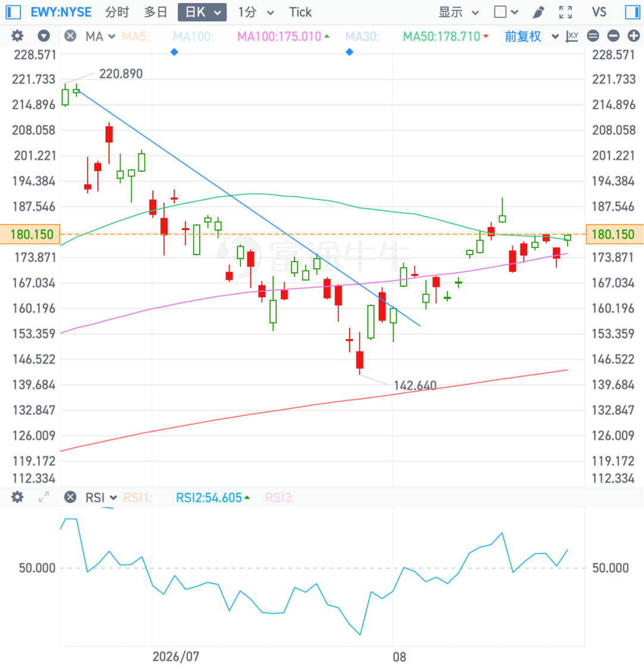Image resolution: width=644 pixels, height=671 pixels.
Task: Select the blue descending trendline
Action: [248, 208]
